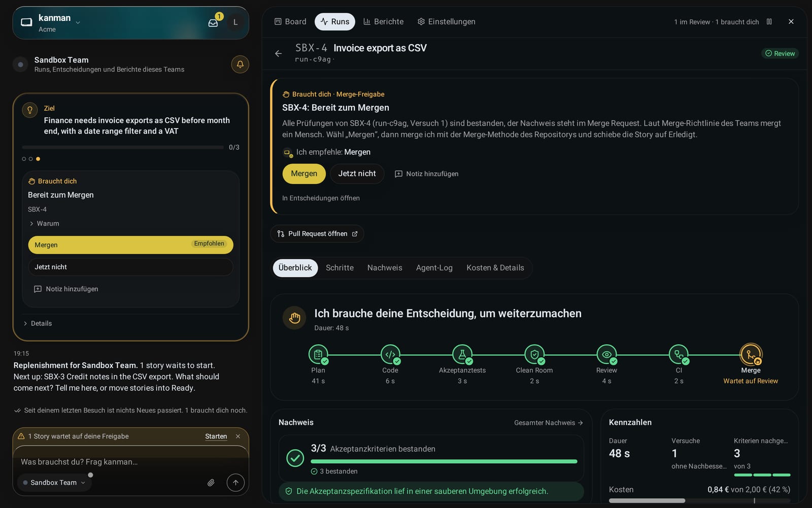Image resolution: width=812 pixels, height=508 pixels.
Task: Select the Nachweis tab
Action: click(x=385, y=268)
